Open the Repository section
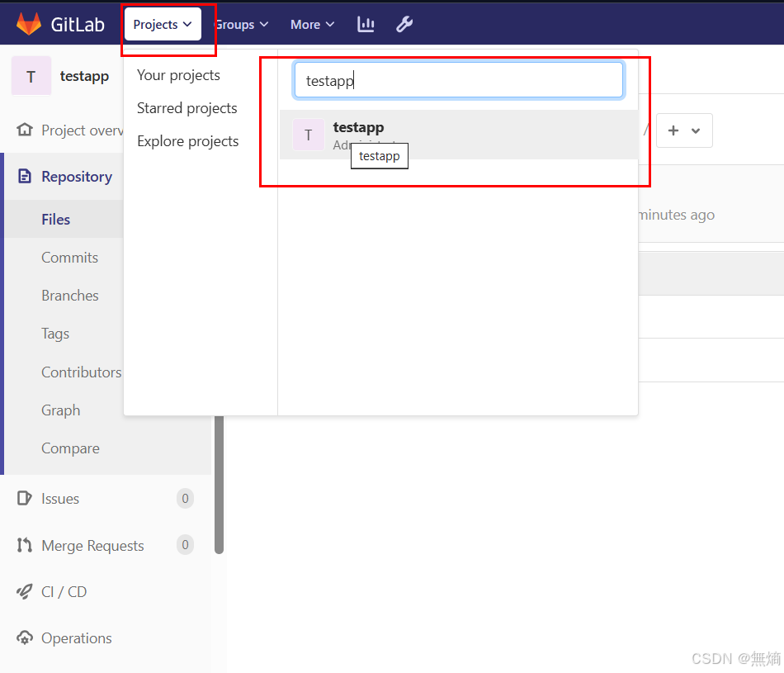784x673 pixels. point(77,177)
